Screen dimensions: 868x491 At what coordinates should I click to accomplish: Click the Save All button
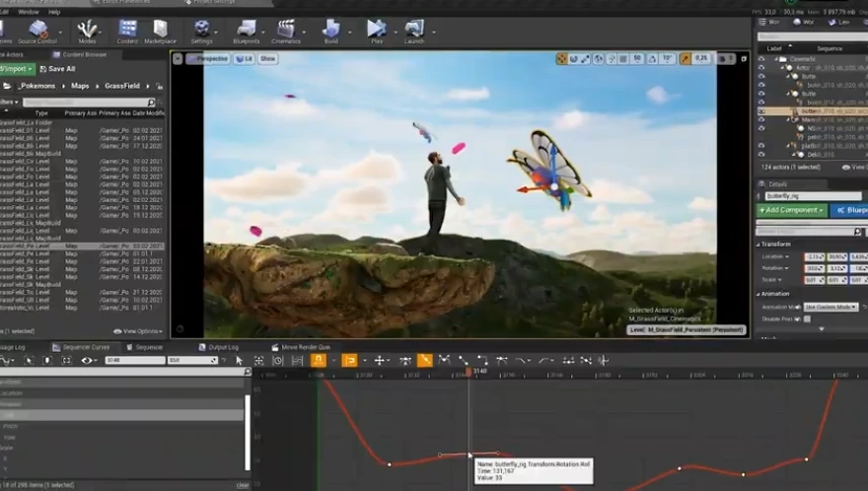pos(57,69)
